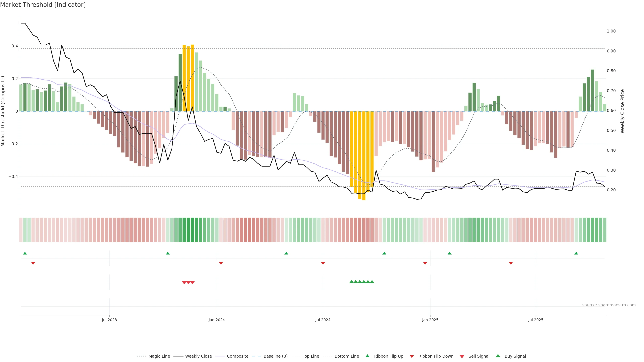
Task: Click the Jan 2024 x-axis label
Action: coord(217,320)
